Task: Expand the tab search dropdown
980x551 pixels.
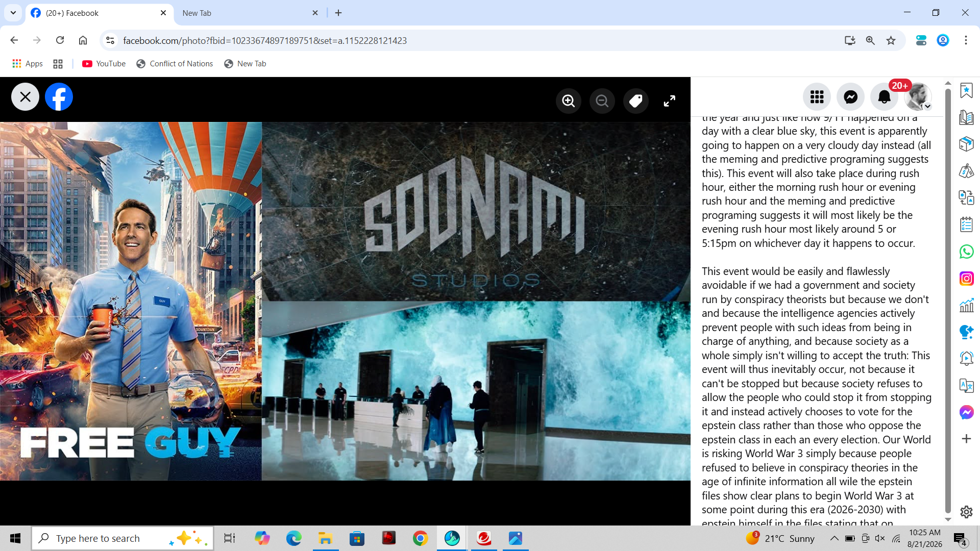Action: [13, 13]
